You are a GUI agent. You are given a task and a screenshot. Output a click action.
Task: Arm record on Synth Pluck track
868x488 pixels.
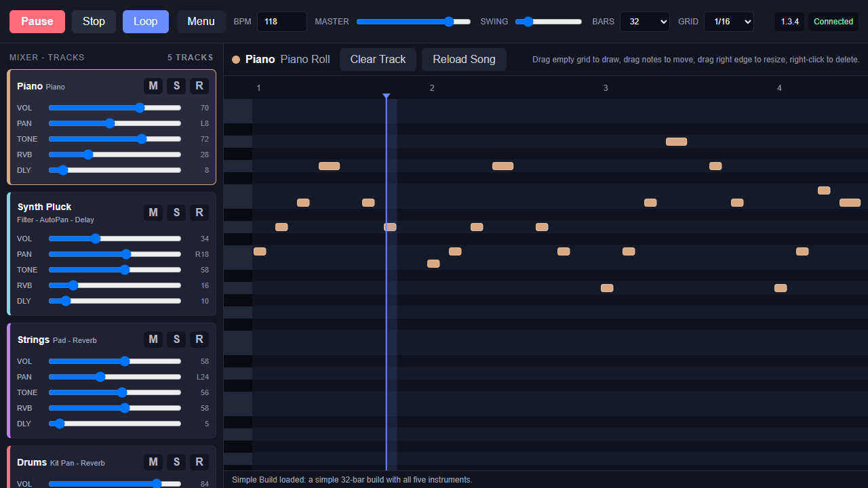[199, 212]
